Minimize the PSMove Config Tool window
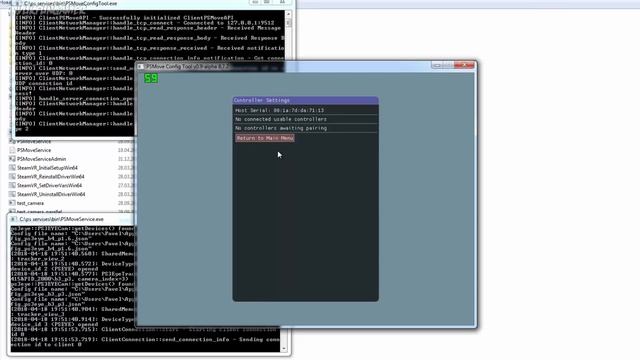The width and height of the screenshot is (640, 360). (x=436, y=65)
